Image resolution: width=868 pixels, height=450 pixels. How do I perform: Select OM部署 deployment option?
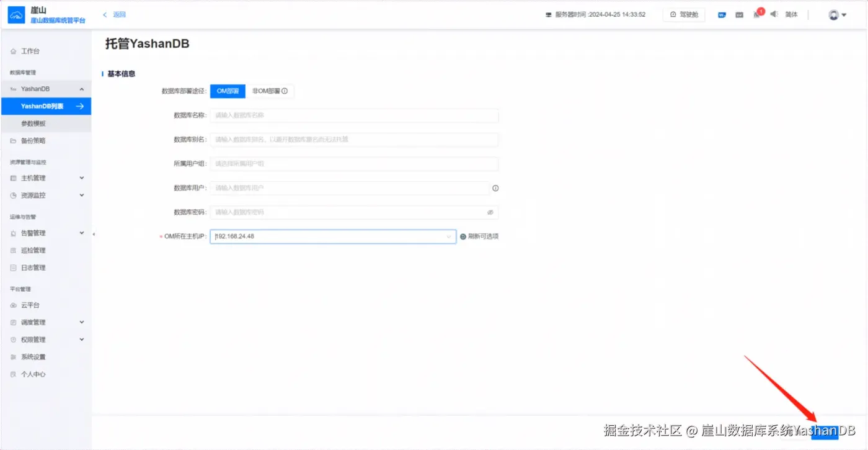click(x=228, y=91)
